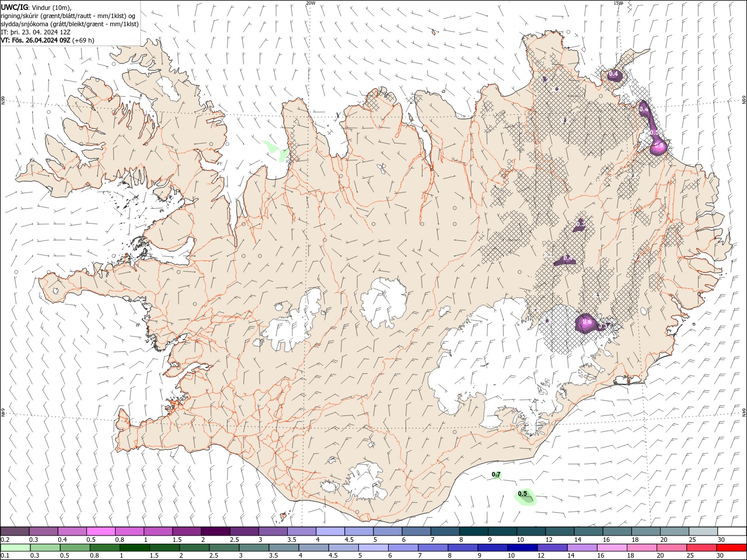Select the light lavender 4 swatch, snow scale
The height and width of the screenshot is (560, 747).
click(x=330, y=531)
